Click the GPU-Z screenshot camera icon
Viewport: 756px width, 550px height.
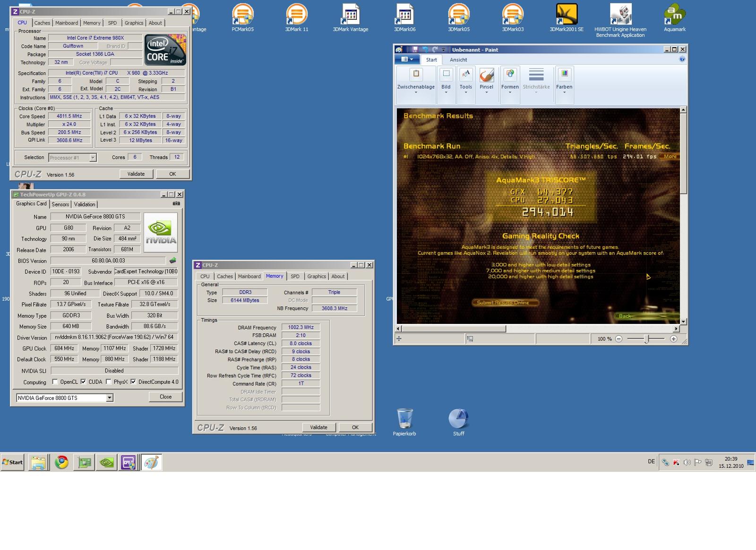pos(176,203)
